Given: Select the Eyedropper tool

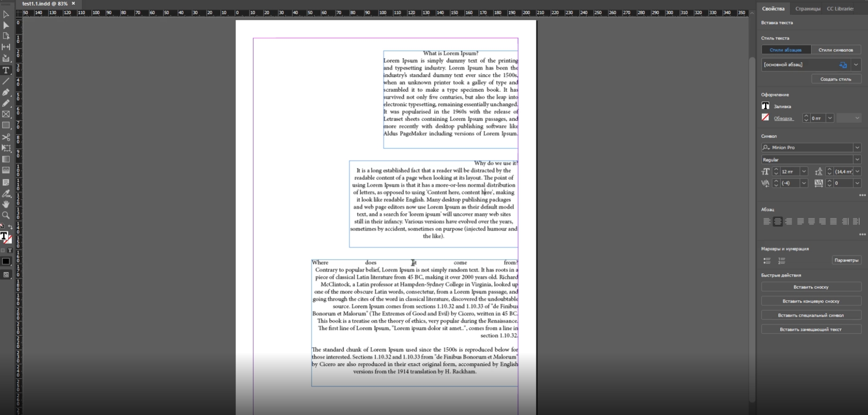Looking at the screenshot, I should click(6, 193).
